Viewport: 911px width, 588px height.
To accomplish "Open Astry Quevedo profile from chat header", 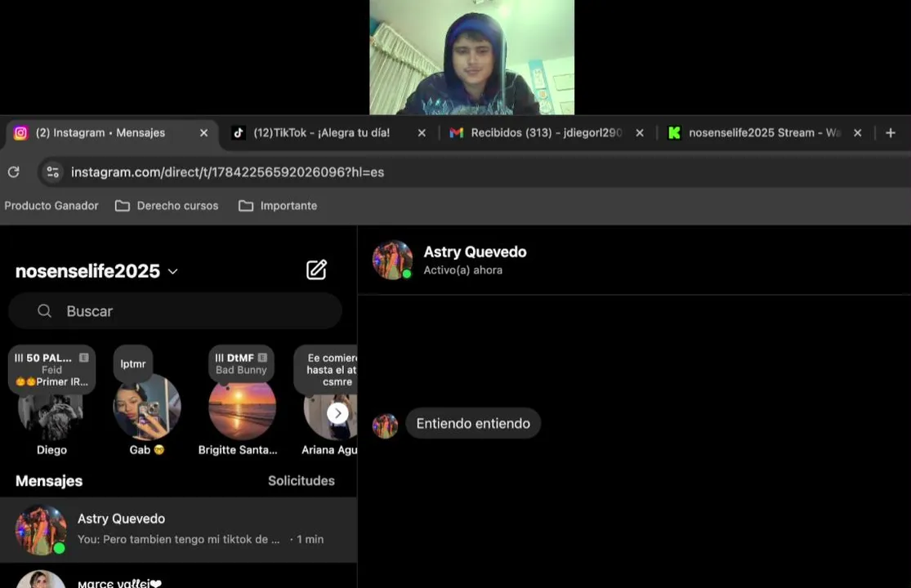I will pyautogui.click(x=475, y=252).
